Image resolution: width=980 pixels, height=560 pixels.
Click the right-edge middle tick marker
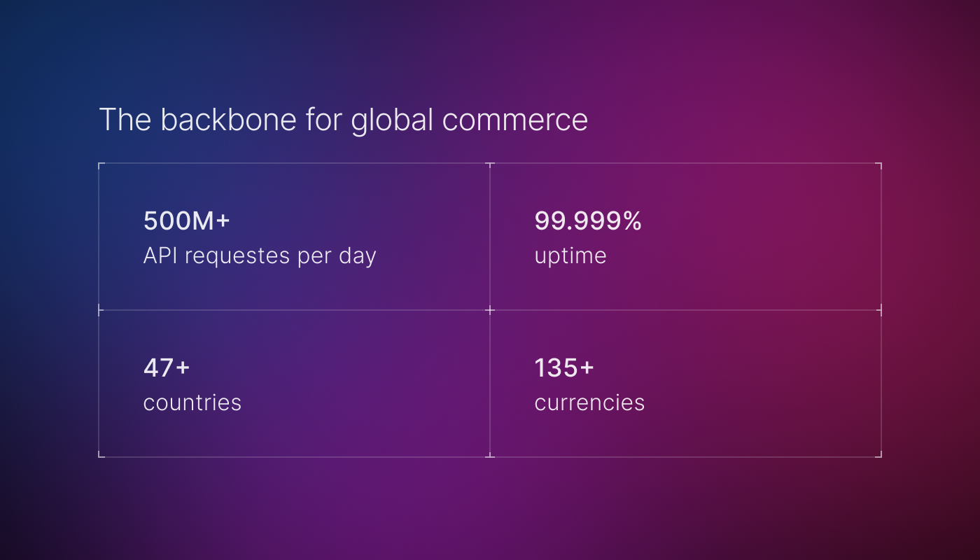[880, 309]
